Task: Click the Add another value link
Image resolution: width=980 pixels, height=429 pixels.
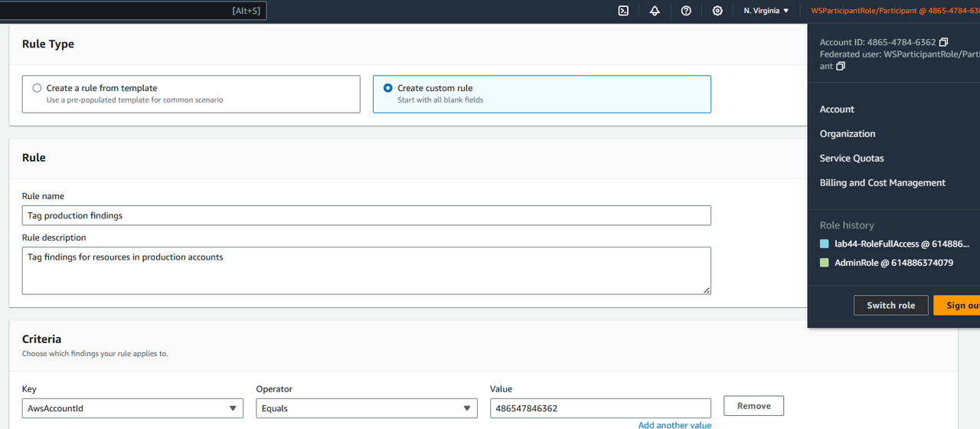Action: pyautogui.click(x=675, y=424)
